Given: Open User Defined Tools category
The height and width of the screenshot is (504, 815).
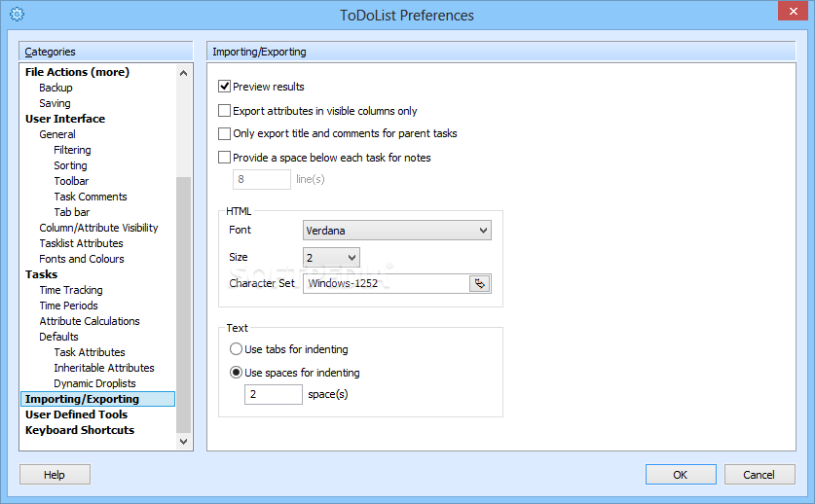Looking at the screenshot, I should tap(76, 415).
